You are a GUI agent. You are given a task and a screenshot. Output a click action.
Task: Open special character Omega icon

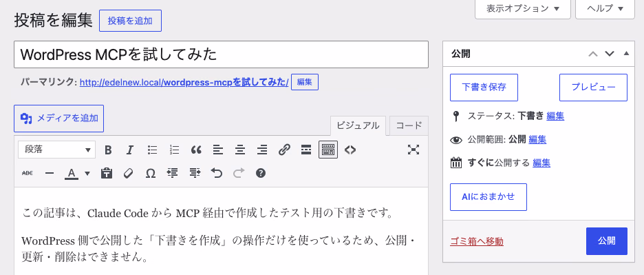pos(151,173)
